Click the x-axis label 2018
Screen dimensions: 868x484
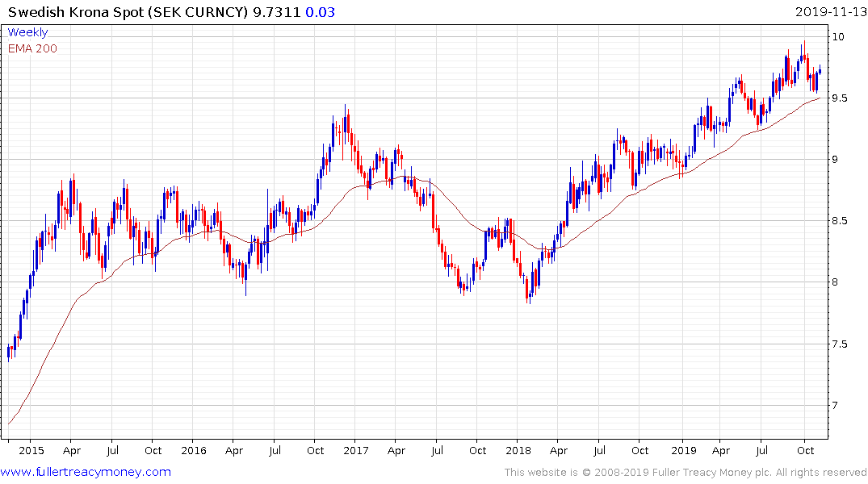pyautogui.click(x=518, y=451)
